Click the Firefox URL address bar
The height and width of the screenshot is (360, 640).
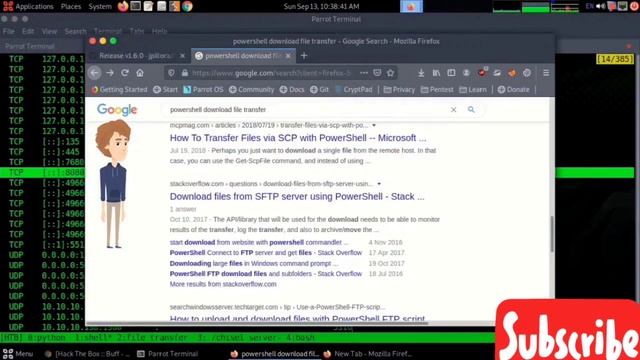click(271, 73)
